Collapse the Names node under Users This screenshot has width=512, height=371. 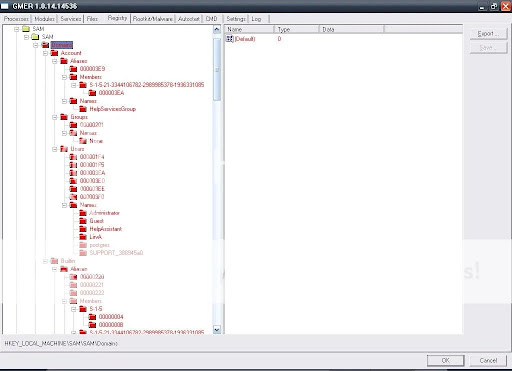click(64, 205)
